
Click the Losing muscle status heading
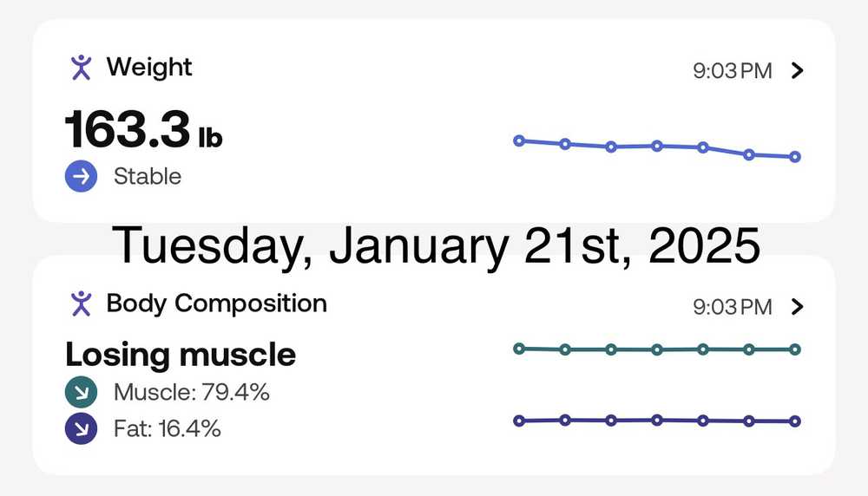click(x=181, y=355)
